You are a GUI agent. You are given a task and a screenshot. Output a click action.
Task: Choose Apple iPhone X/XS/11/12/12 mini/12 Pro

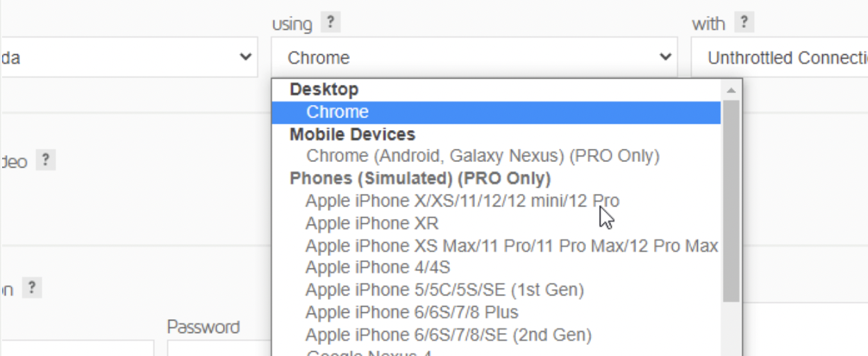496,201
